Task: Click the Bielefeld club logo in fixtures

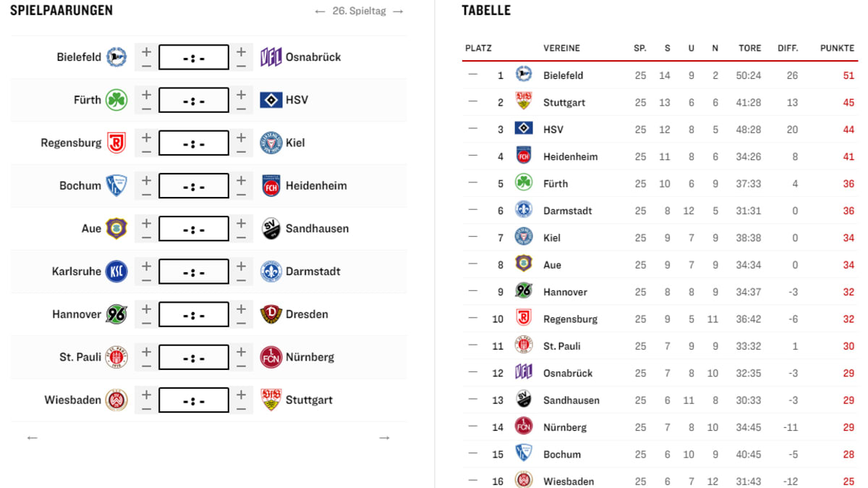Action: [116, 57]
